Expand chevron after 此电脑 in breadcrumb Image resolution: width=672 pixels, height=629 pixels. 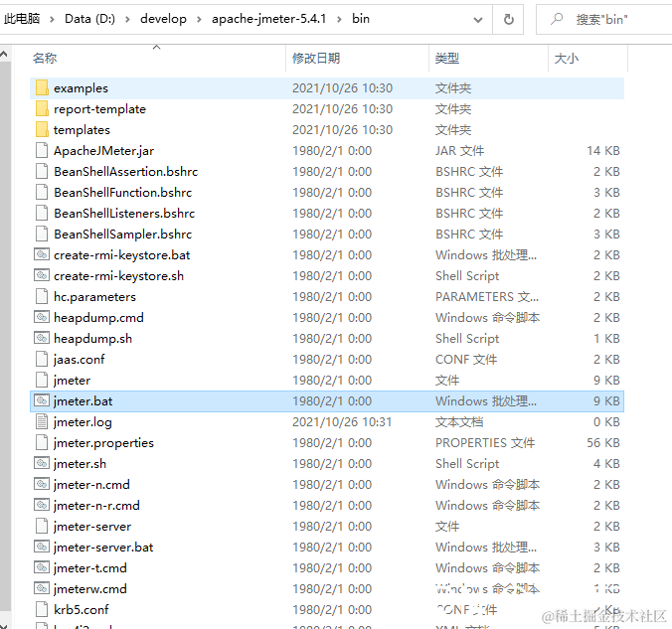(x=52, y=19)
